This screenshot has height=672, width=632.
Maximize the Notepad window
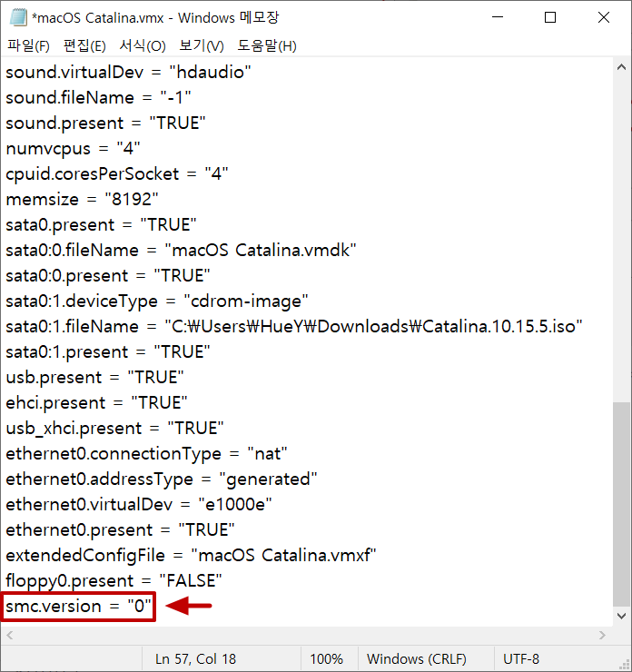click(x=550, y=17)
